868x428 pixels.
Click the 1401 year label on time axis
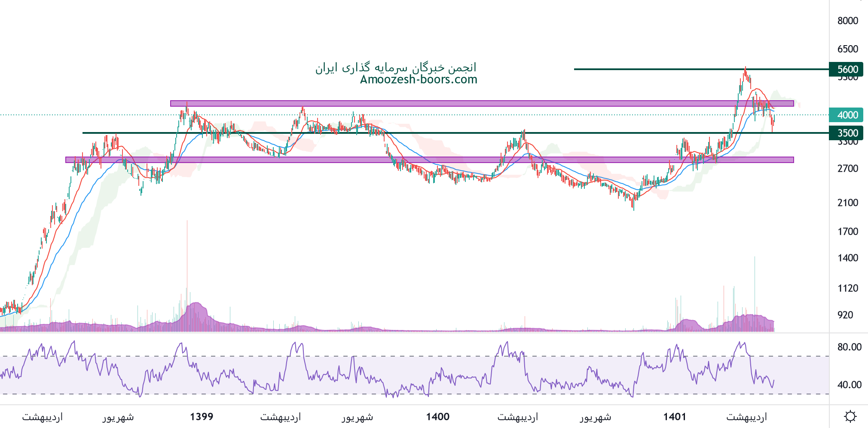pos(675,416)
